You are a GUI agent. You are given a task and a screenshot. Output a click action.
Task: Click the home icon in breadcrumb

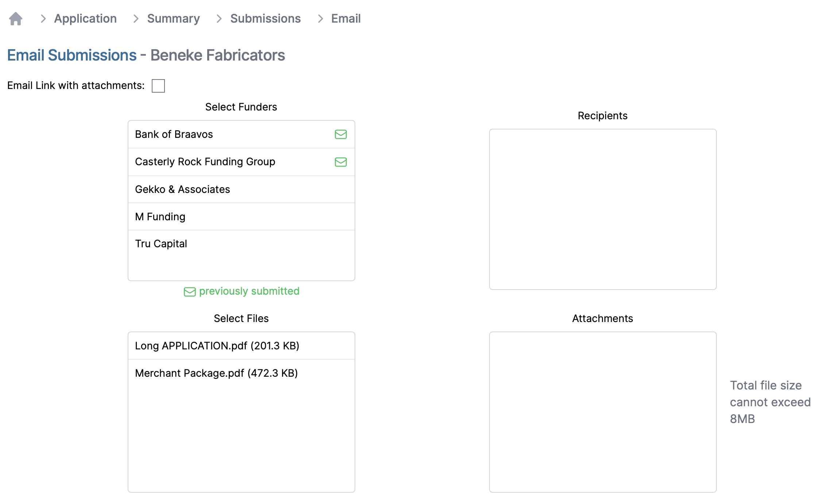click(16, 19)
